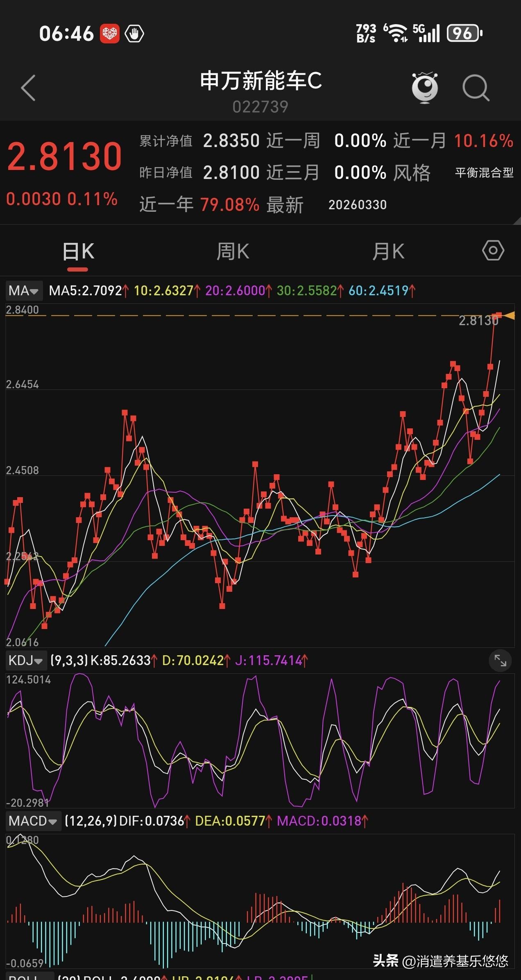521x980 pixels.
Task: Tap the clock time 06:46
Action: (66, 34)
